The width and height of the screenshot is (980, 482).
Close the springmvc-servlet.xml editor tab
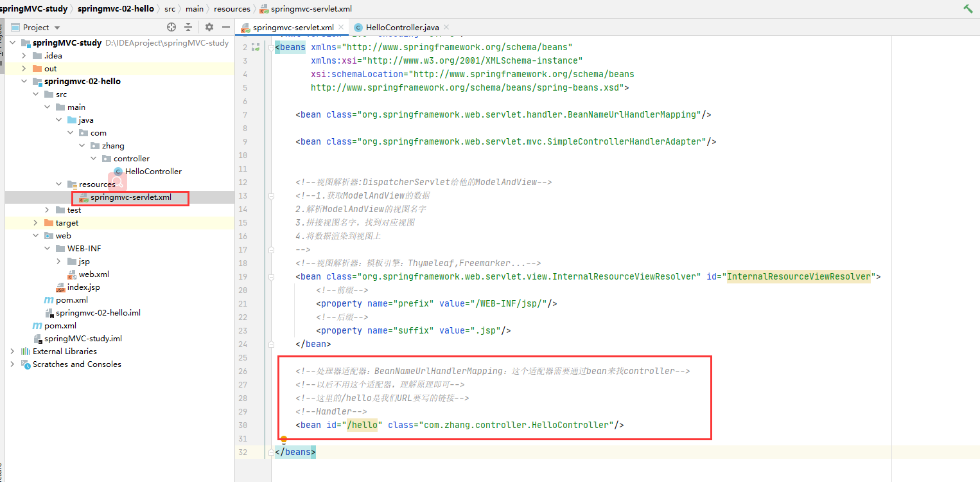point(340,28)
